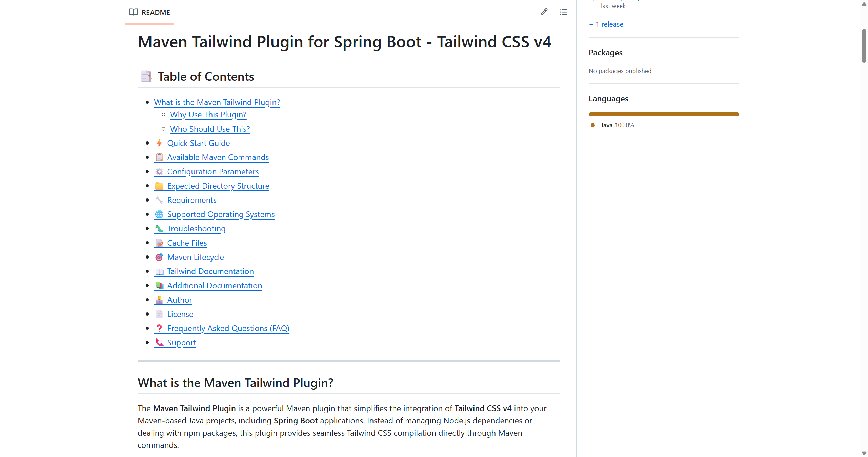The image size is (868, 457).
Task: Click the yellow dot beside Java percentage
Action: tap(592, 125)
